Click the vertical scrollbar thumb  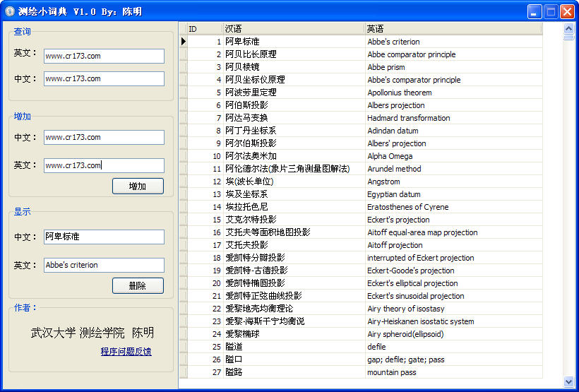(568, 37)
